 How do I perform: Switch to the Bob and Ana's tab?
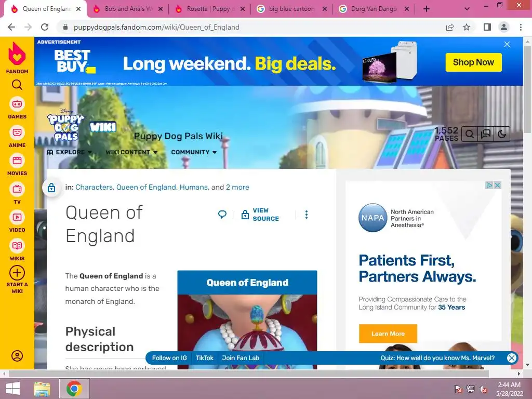point(128,9)
